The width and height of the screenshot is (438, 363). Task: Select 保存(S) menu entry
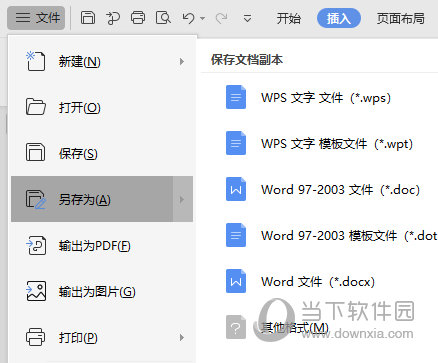click(x=102, y=153)
